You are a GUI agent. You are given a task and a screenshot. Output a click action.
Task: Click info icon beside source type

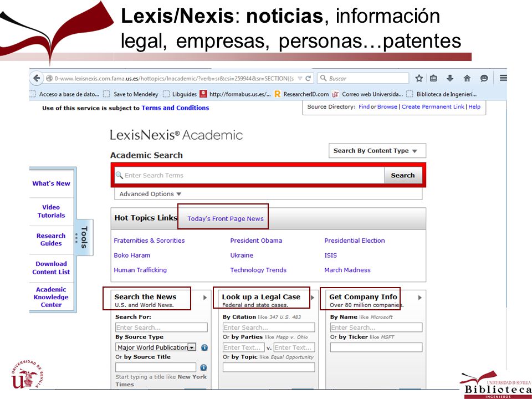pyautogui.click(x=204, y=347)
